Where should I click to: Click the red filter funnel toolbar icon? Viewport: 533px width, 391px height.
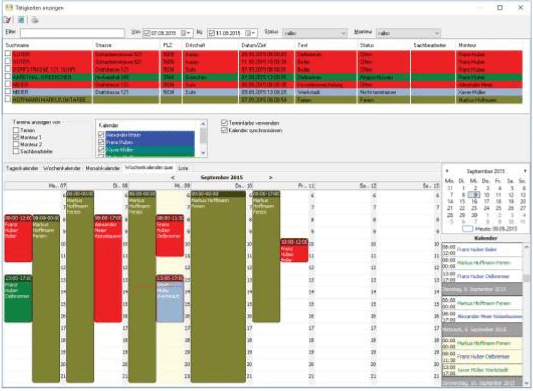click(x=7, y=20)
